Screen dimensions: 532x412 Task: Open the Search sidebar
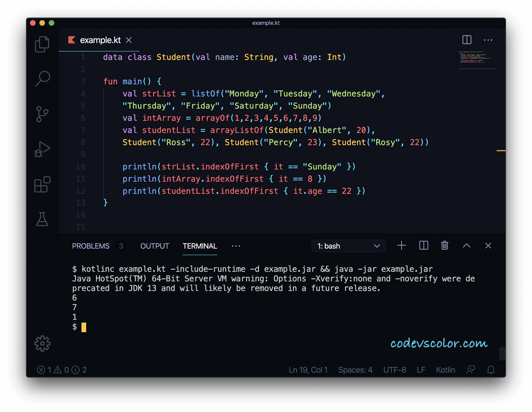click(42, 79)
